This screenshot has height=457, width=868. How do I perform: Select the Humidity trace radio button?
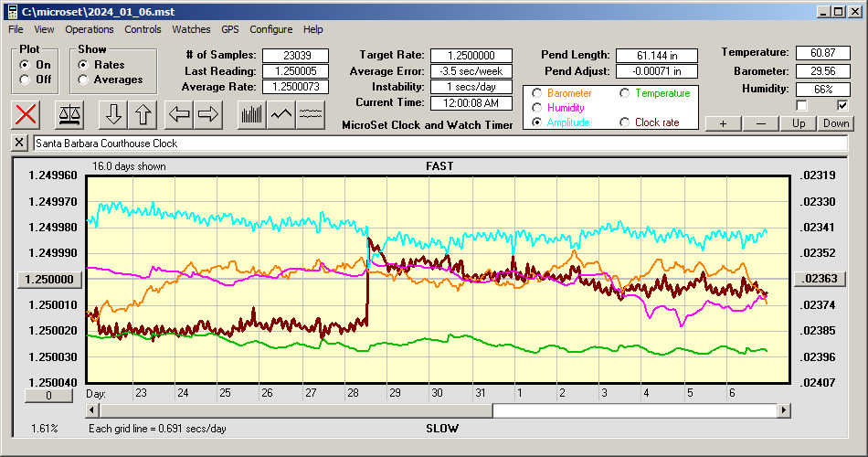[x=536, y=108]
